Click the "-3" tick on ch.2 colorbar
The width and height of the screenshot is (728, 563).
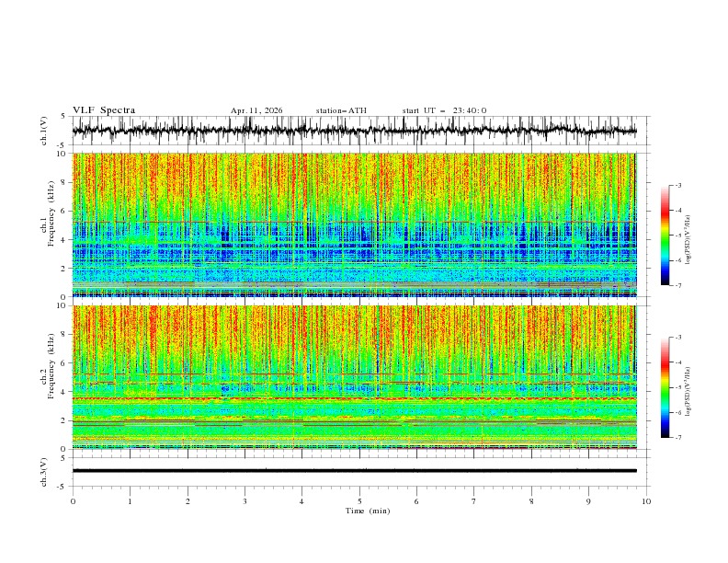click(x=678, y=338)
